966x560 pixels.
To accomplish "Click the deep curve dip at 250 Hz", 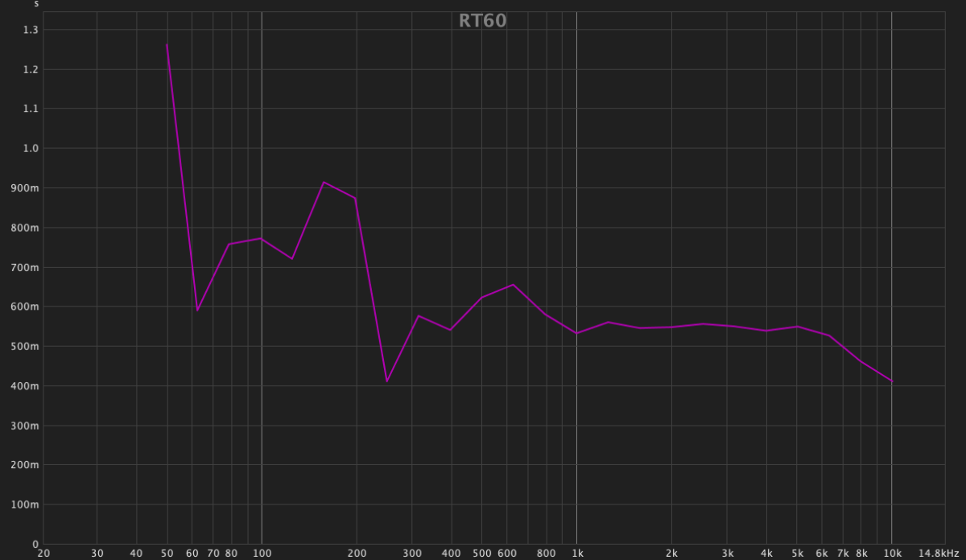I will 386,381.
